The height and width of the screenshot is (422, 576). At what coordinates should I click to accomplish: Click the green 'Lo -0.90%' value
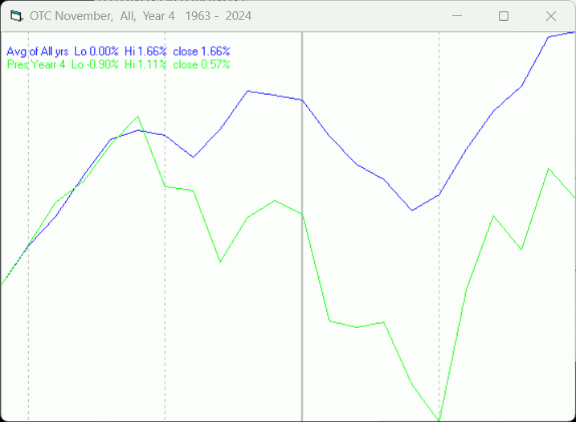95,65
